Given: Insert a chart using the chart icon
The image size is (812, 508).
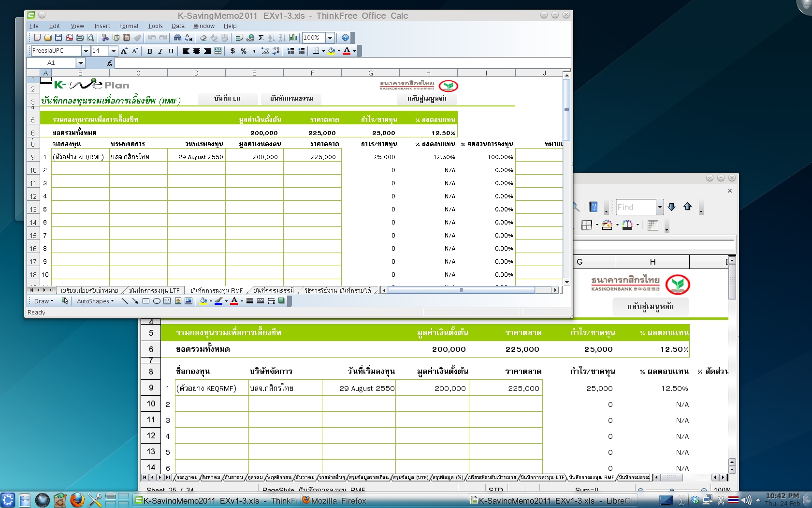Looking at the screenshot, I should tap(293, 38).
